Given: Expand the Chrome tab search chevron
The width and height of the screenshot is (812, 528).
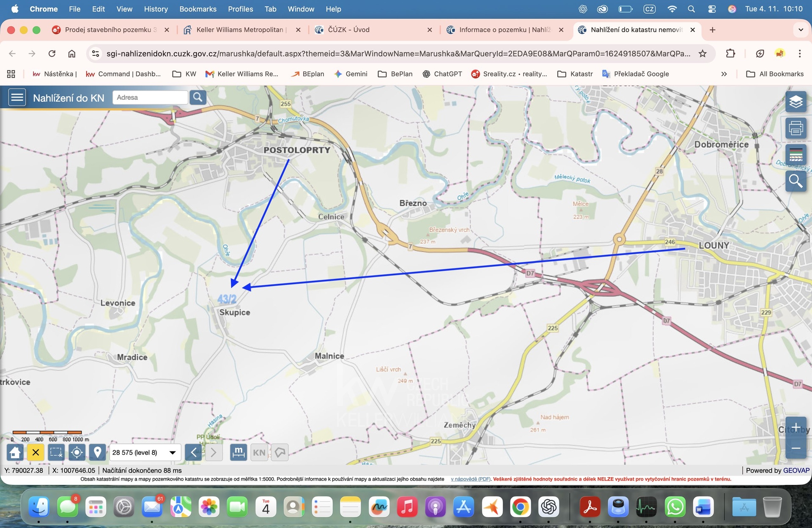Looking at the screenshot, I should click(x=800, y=30).
